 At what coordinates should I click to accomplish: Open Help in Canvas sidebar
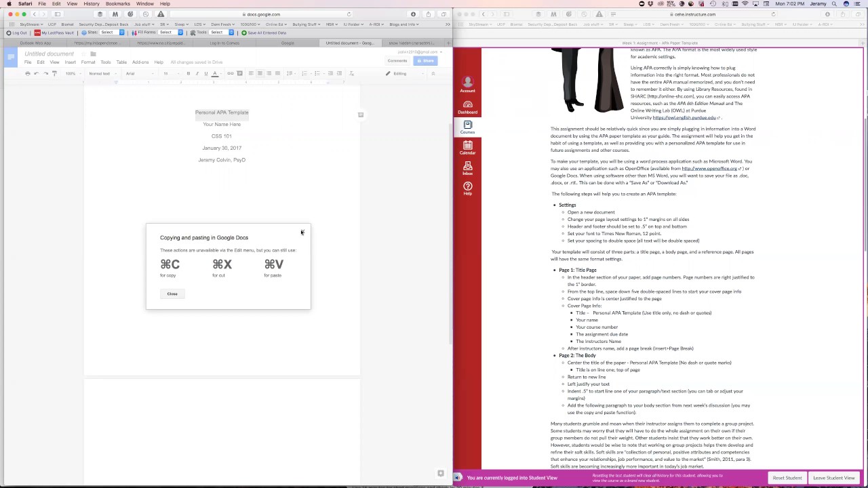pos(467,188)
